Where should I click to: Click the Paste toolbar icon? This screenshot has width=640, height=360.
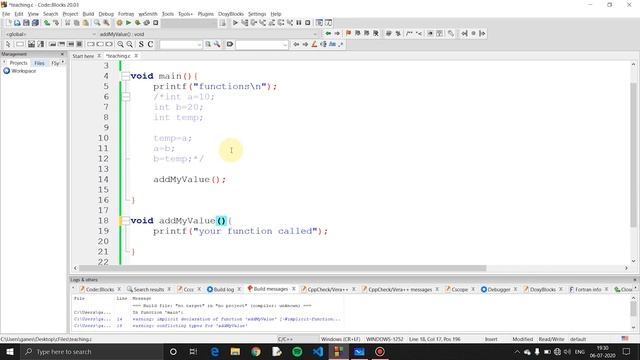(86, 23)
